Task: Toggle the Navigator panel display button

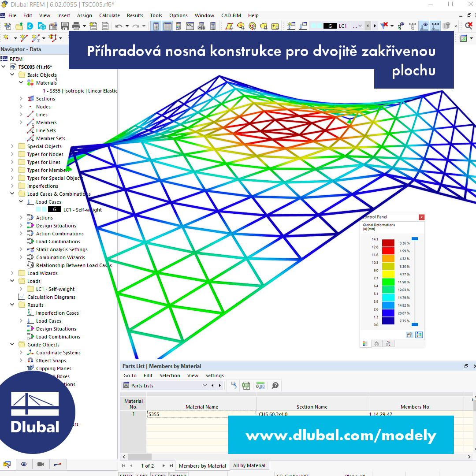Action: tap(156, 26)
